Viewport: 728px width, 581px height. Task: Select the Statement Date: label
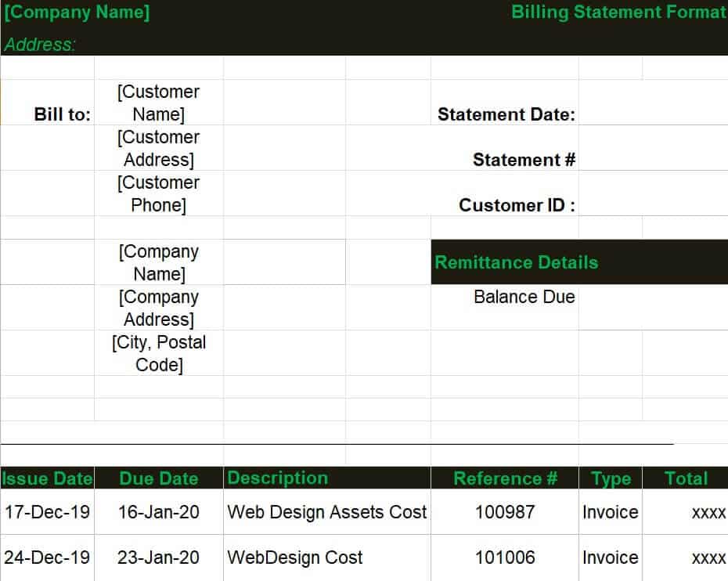506,114
